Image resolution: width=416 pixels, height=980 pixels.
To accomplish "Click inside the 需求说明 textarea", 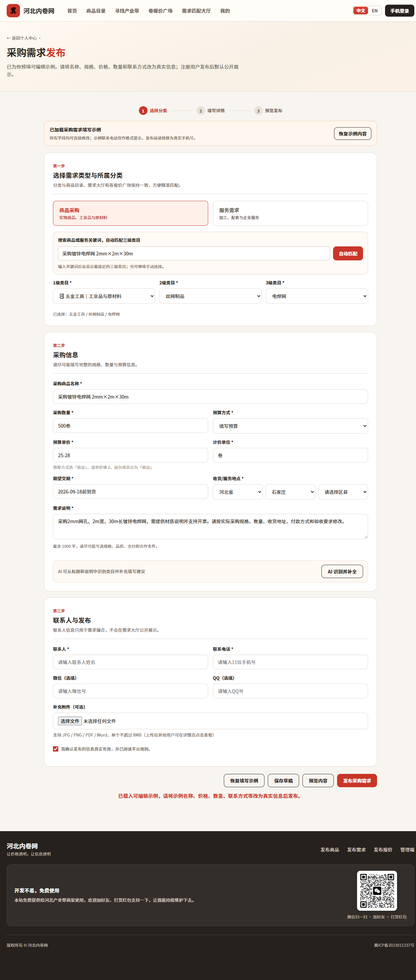I will (x=210, y=526).
